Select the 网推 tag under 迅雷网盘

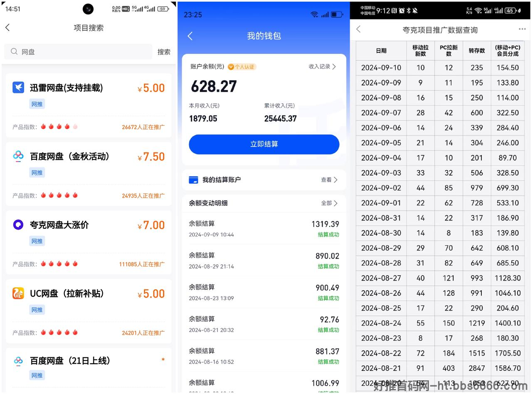point(37,104)
